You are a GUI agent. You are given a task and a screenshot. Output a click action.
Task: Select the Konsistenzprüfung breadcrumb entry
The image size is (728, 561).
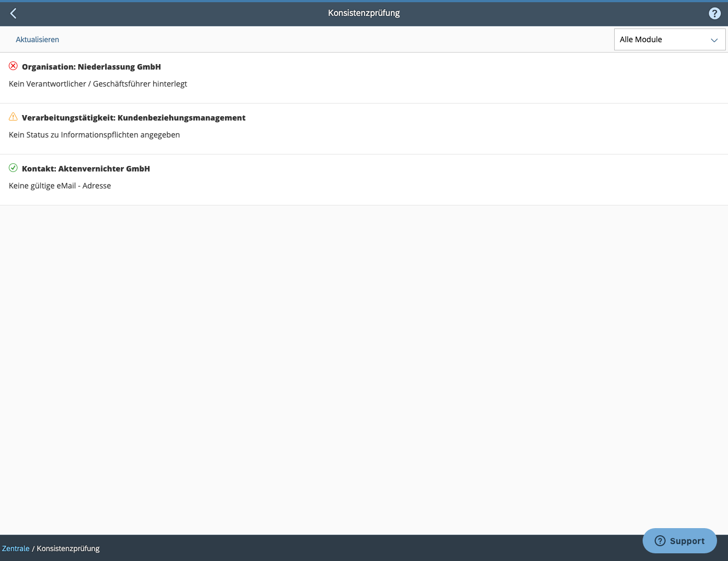coord(68,548)
